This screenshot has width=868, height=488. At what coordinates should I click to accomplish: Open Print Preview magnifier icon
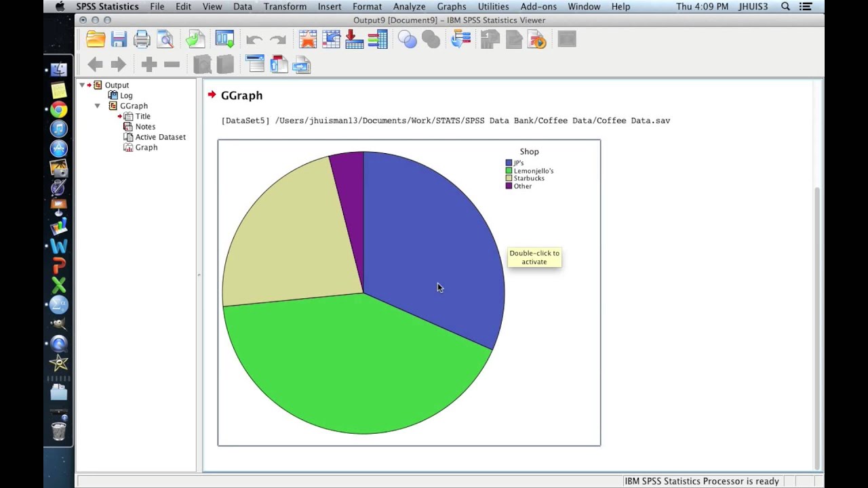pyautogui.click(x=165, y=39)
